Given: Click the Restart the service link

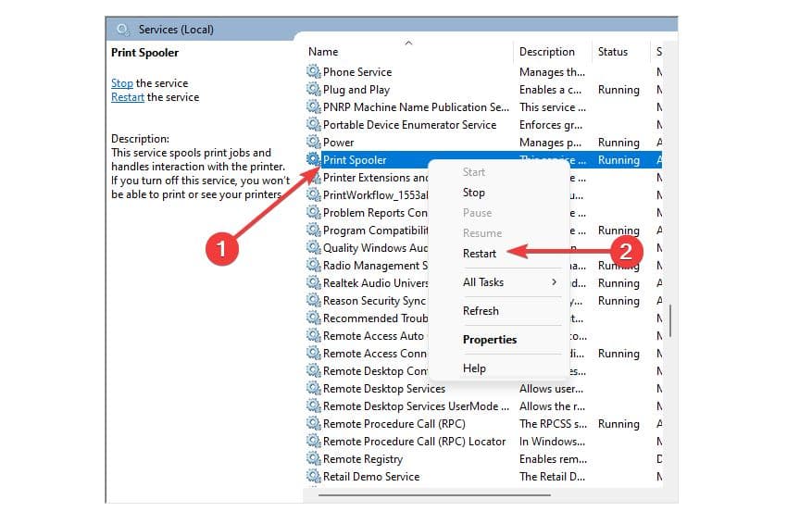Looking at the screenshot, I should (x=128, y=97).
